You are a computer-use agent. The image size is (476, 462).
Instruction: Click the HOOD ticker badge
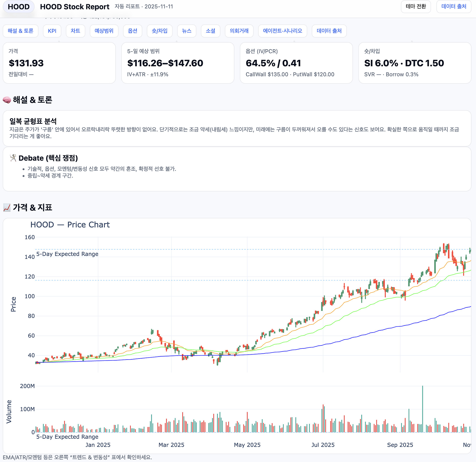tap(19, 7)
